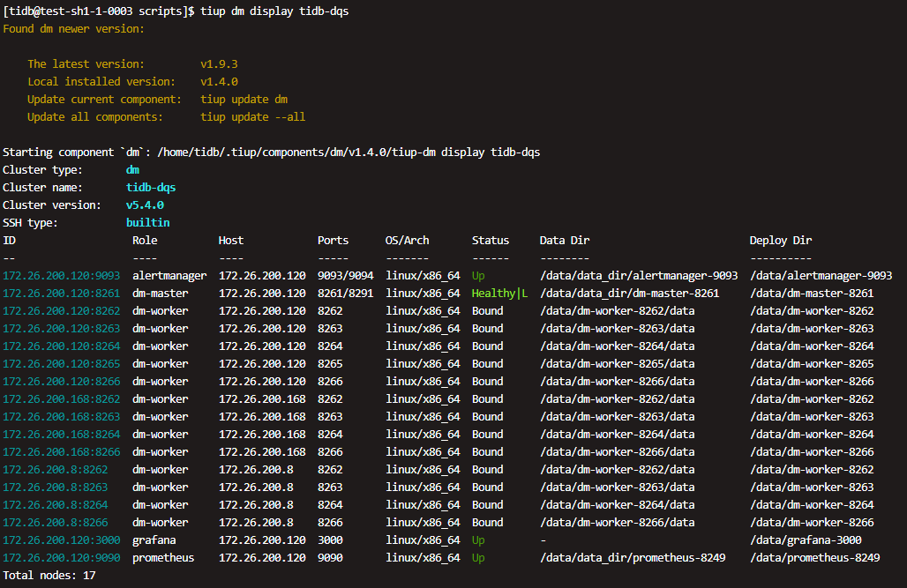Viewport: 907px width, 588px height.
Task: Click the Data Dir column header
Action: (565, 241)
